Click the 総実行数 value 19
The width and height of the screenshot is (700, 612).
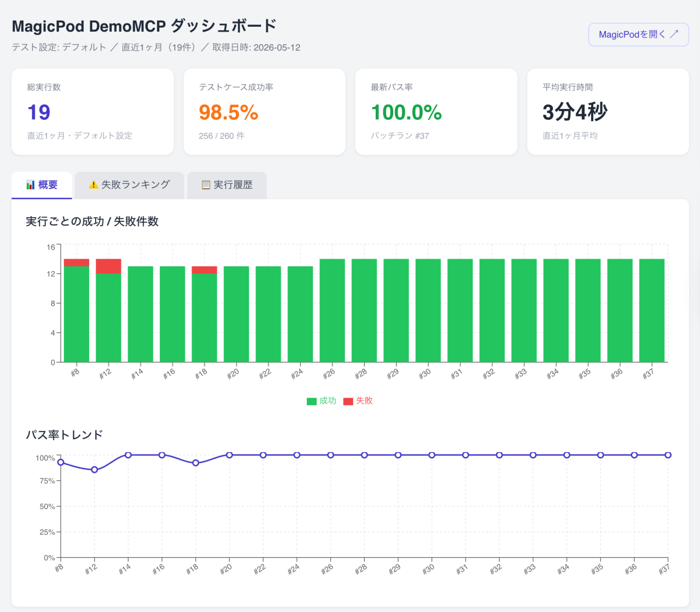tap(39, 112)
